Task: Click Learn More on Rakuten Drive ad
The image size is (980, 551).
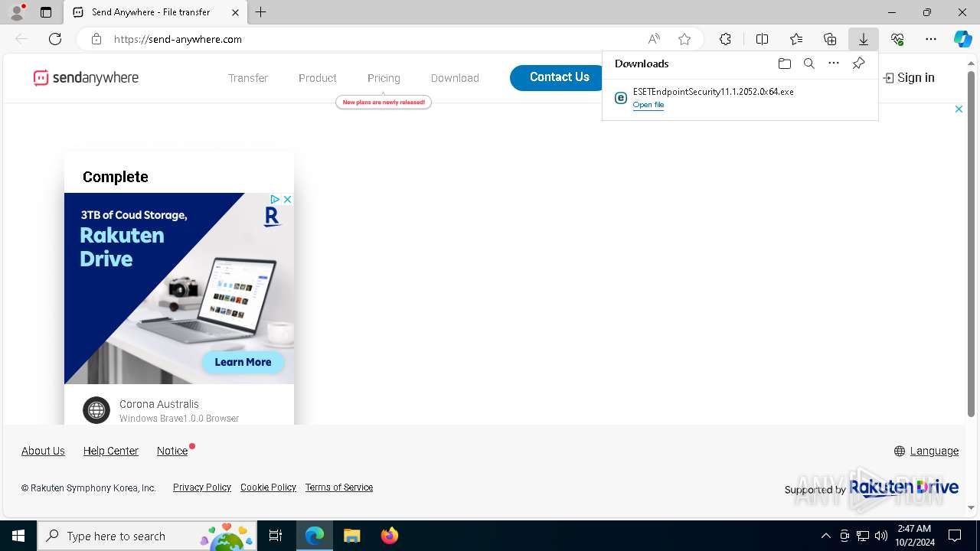Action: click(x=243, y=362)
